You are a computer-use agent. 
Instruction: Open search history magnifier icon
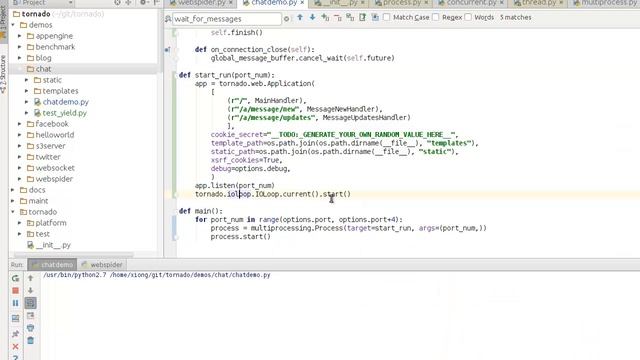(x=168, y=19)
